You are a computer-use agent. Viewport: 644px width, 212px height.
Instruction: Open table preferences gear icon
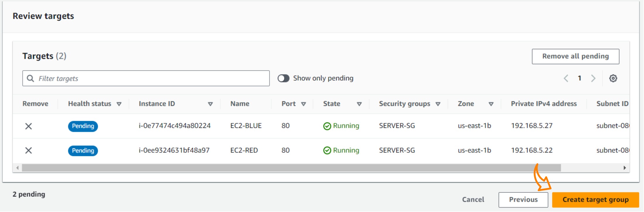(x=613, y=78)
